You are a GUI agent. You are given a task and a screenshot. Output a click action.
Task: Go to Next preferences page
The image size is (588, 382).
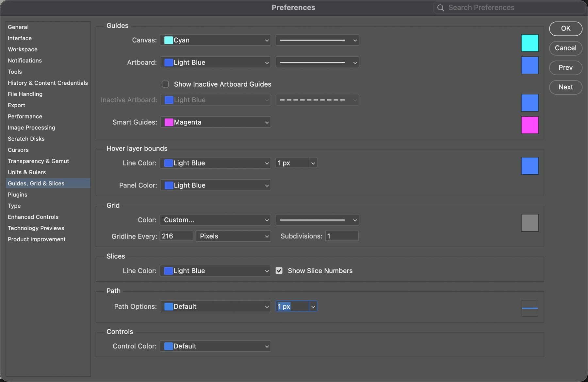tap(566, 87)
